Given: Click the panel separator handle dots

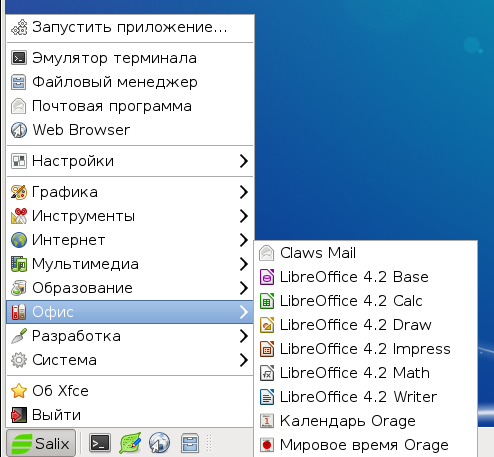Looking at the screenshot, I should pyautogui.click(x=209, y=443).
